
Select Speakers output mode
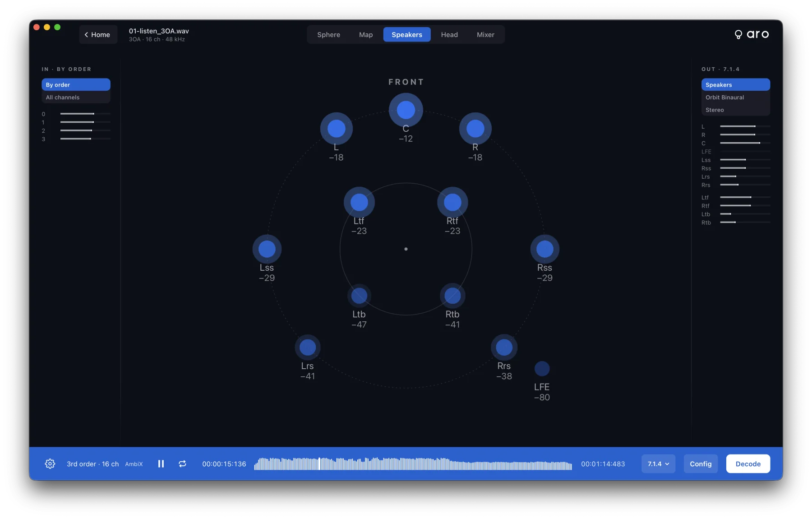pos(736,85)
